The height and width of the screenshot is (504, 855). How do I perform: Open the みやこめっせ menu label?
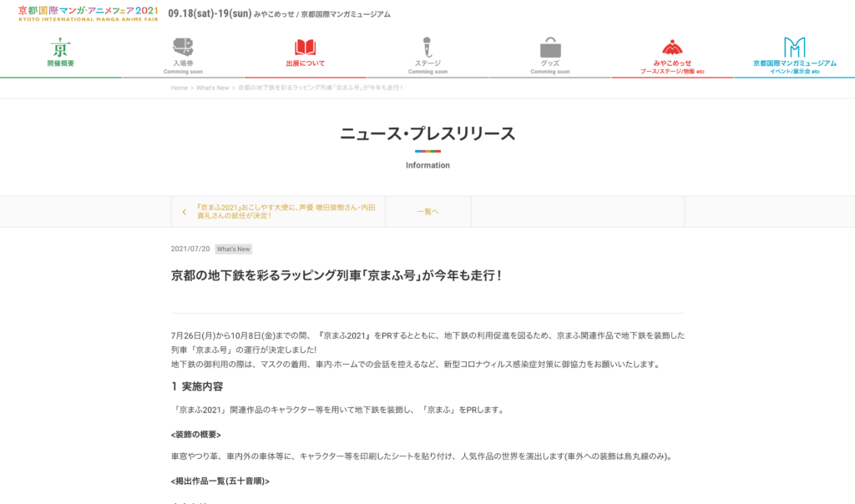[672, 63]
